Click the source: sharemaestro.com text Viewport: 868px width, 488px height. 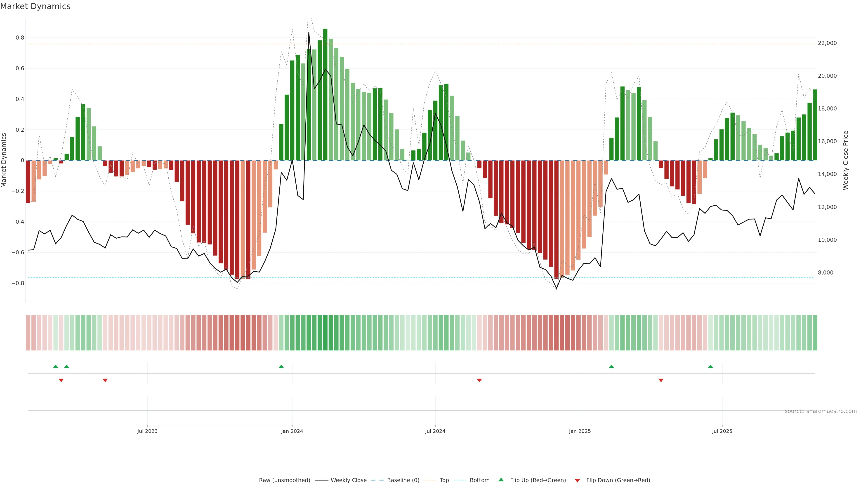(821, 411)
